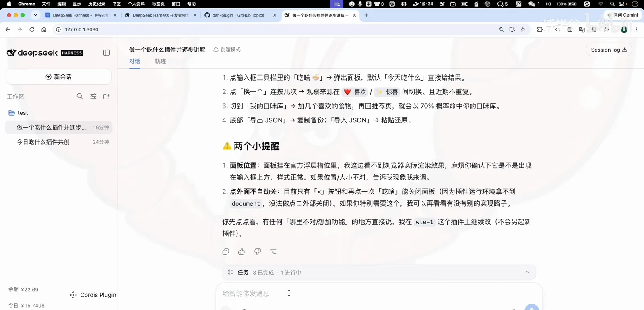Open workspace filter settings icon

(x=93, y=96)
